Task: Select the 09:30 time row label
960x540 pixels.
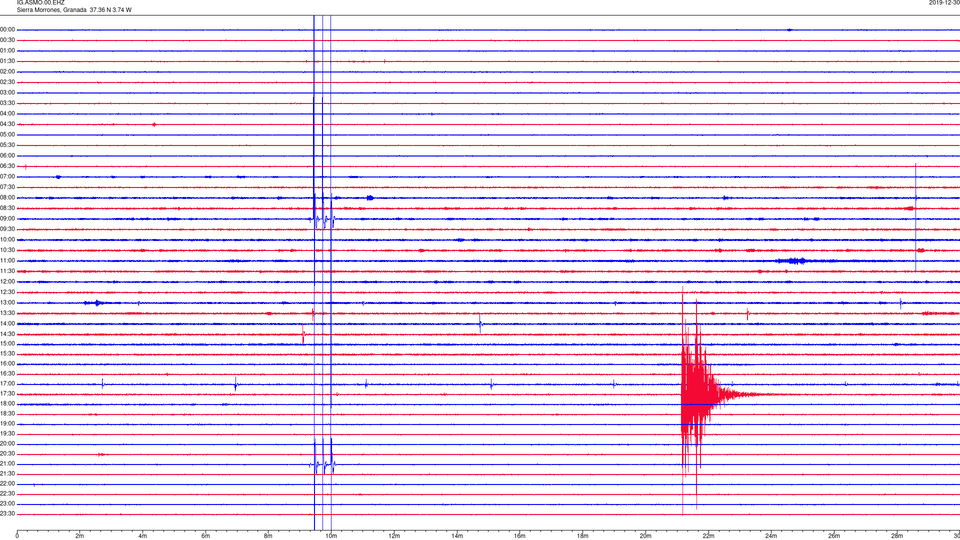Action: point(7,229)
